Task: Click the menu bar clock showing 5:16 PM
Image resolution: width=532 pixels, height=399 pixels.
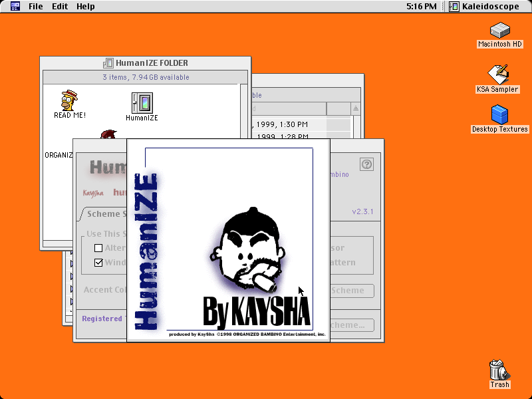Action: [x=422, y=7]
